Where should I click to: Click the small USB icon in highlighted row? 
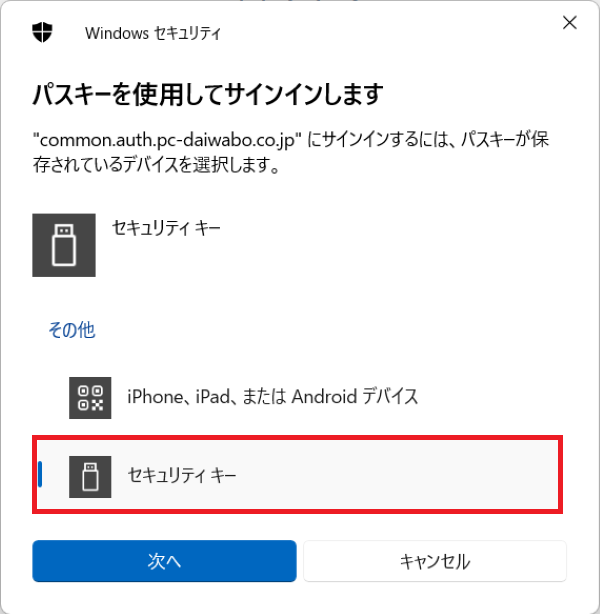90,477
